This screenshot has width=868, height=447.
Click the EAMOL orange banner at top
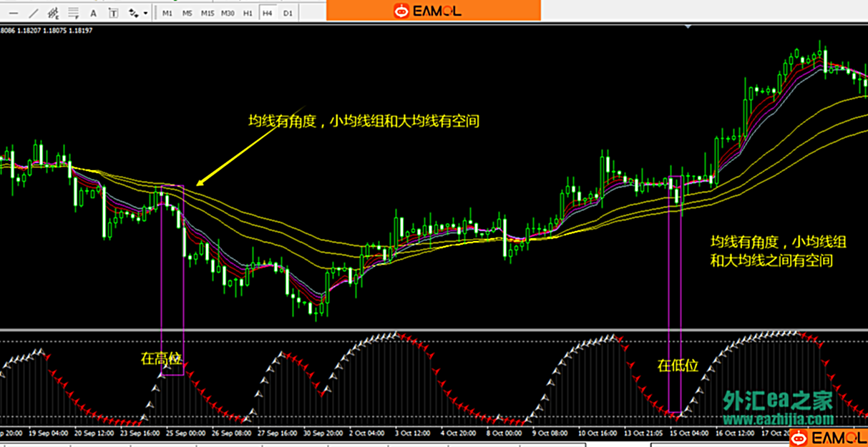click(433, 10)
